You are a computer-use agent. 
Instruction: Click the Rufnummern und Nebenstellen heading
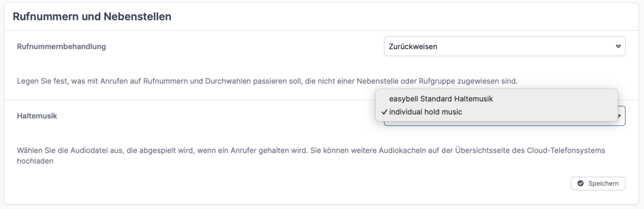tap(92, 17)
